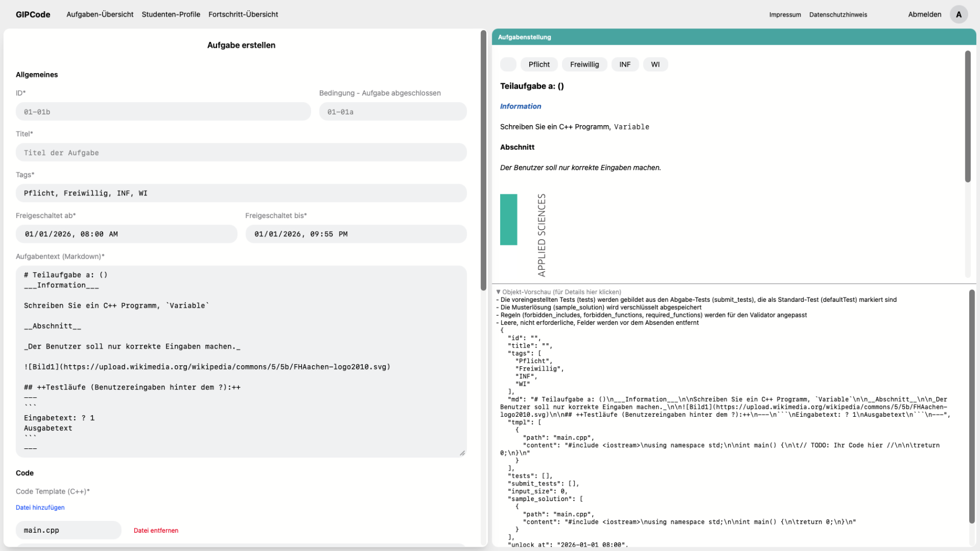Click the Aufgabenstellung preview scrollbar
Image resolution: width=980 pixels, height=551 pixels.
tap(968, 117)
